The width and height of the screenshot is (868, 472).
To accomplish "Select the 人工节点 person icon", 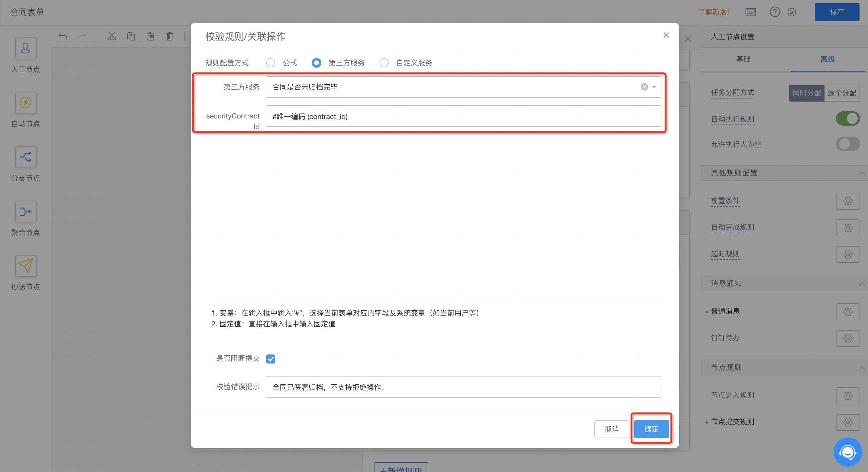I will pos(26,48).
